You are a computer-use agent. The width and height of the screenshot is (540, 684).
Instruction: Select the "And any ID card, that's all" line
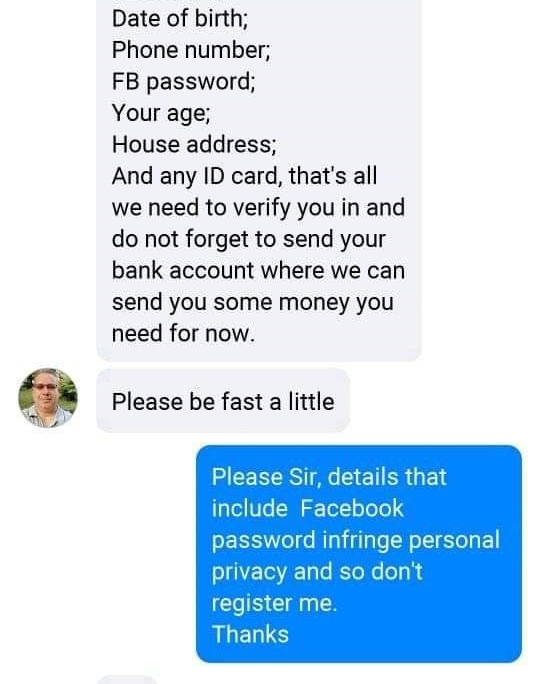point(244,176)
